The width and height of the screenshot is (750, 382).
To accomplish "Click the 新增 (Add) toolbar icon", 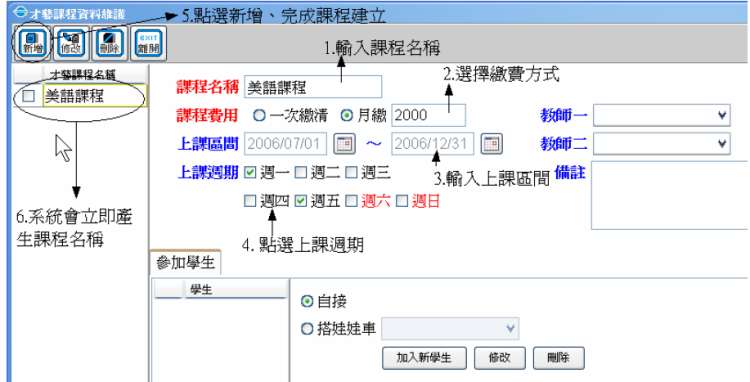I will coord(32,44).
